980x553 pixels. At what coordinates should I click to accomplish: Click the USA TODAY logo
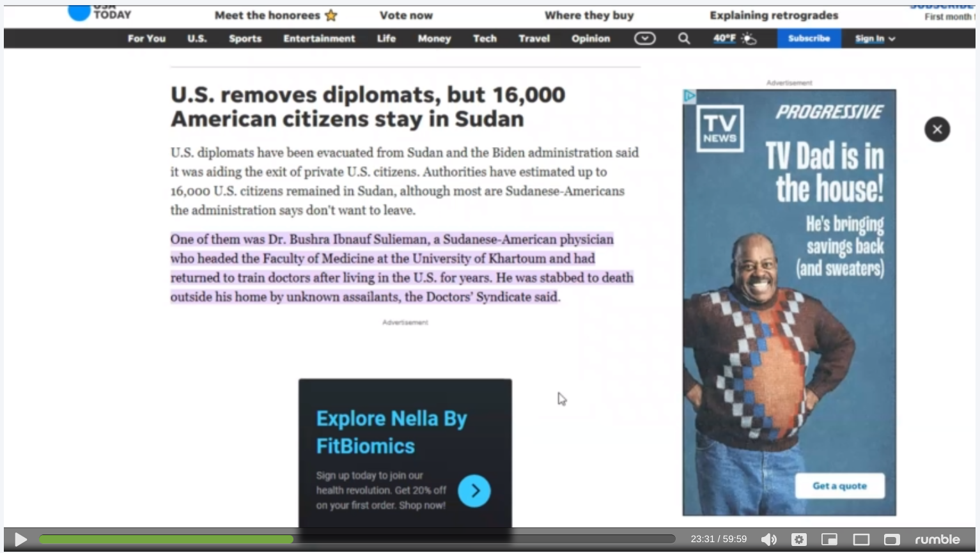click(99, 13)
